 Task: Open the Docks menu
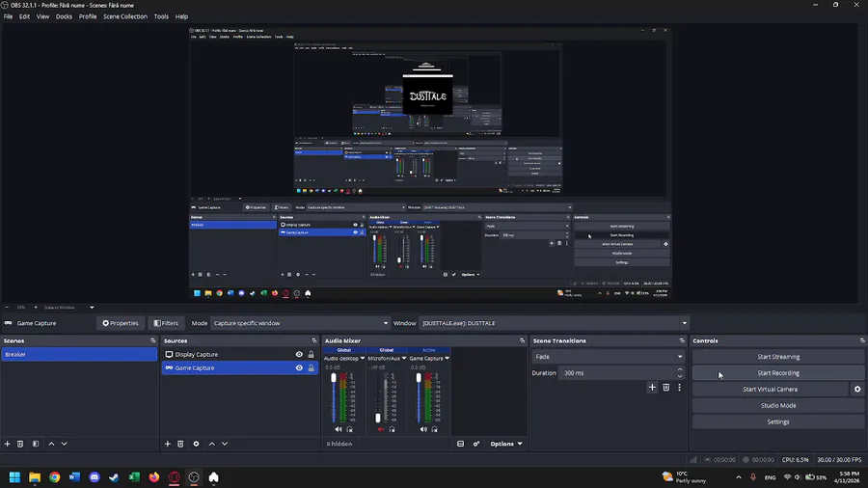click(x=64, y=16)
